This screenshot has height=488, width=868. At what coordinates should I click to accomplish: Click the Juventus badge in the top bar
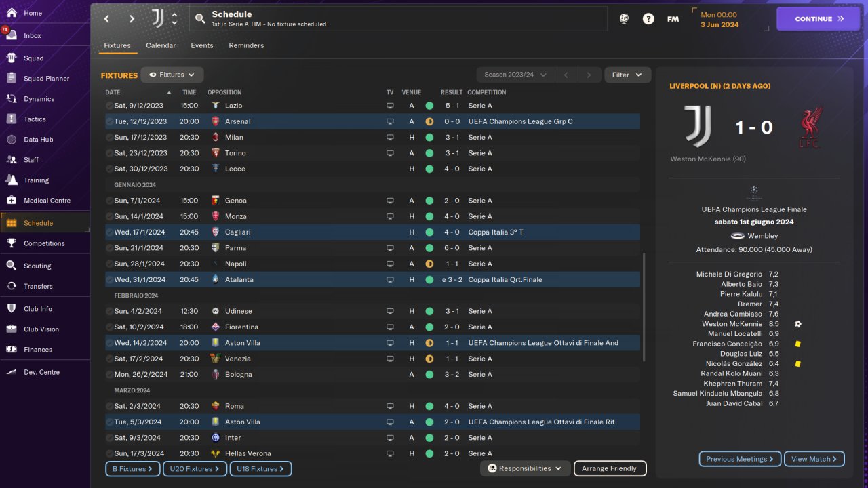pos(157,18)
